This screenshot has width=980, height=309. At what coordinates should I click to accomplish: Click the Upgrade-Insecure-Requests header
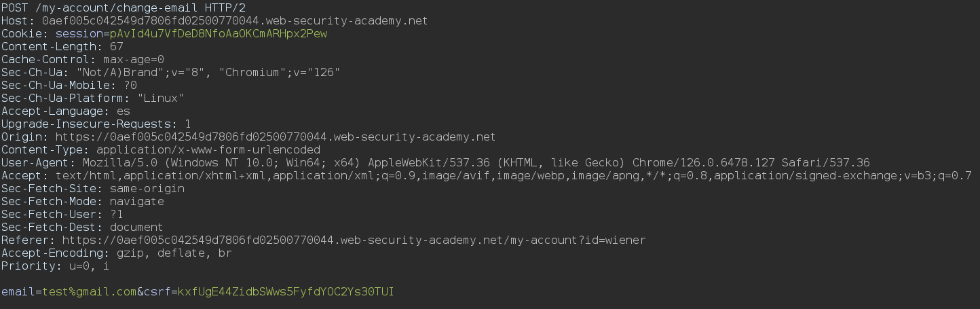click(x=96, y=124)
